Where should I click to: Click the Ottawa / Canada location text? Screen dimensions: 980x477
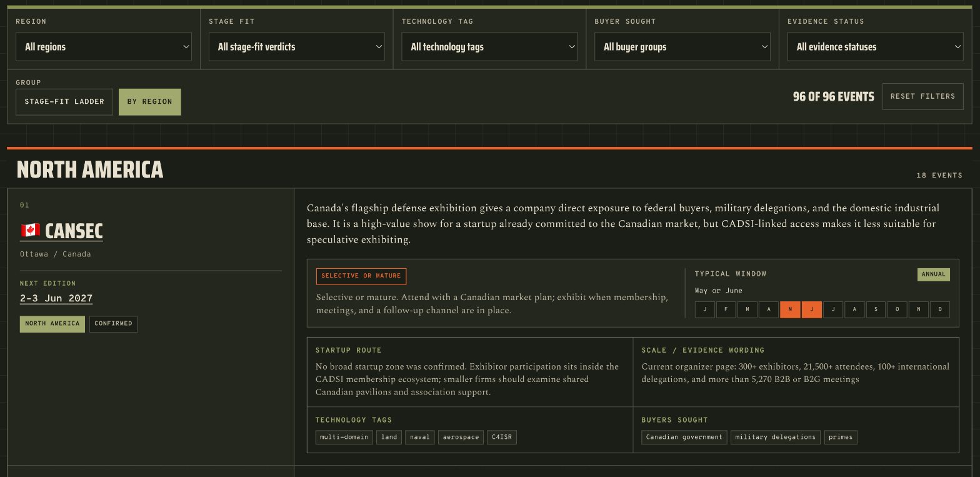click(x=56, y=254)
